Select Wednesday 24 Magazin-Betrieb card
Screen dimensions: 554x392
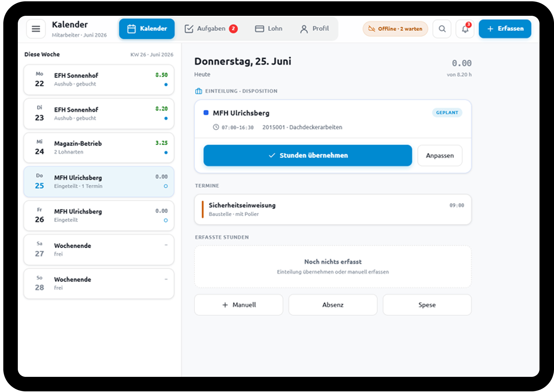(x=99, y=148)
